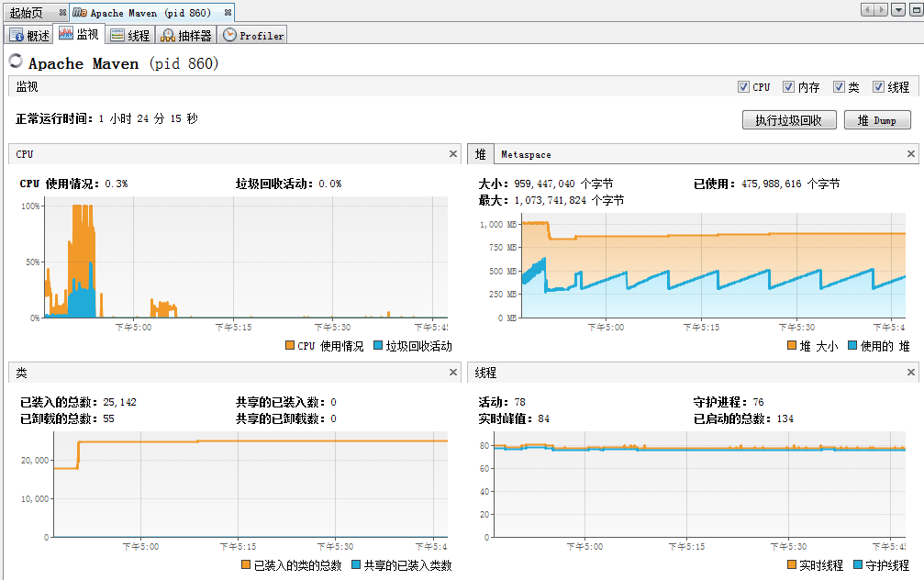
Task: Click the 守护进程 76 value
Action: 759,402
